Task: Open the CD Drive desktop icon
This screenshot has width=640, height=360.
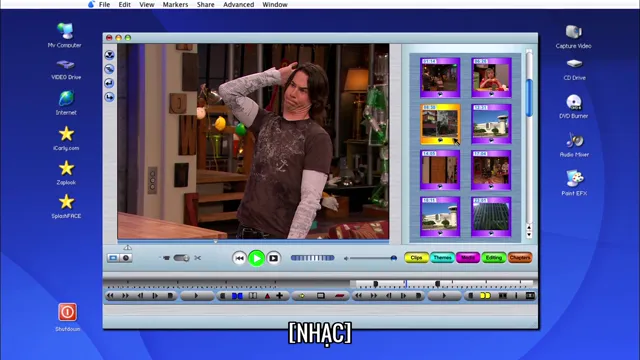Action: click(574, 64)
